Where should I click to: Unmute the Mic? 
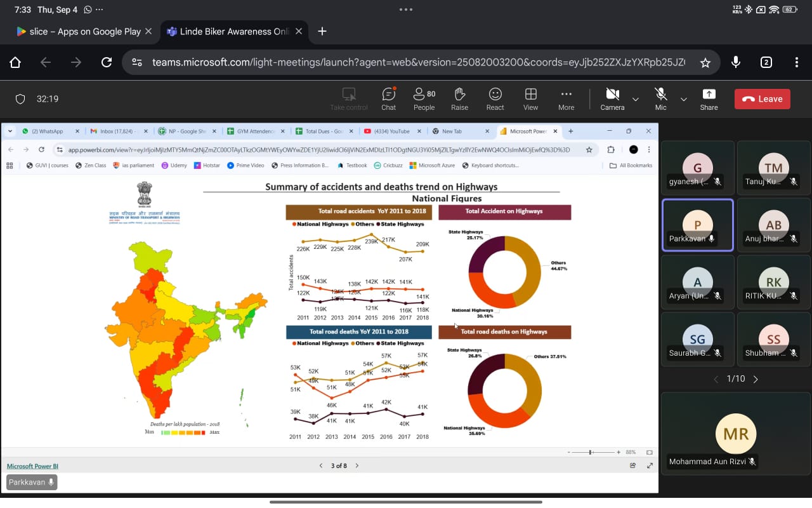click(x=660, y=98)
